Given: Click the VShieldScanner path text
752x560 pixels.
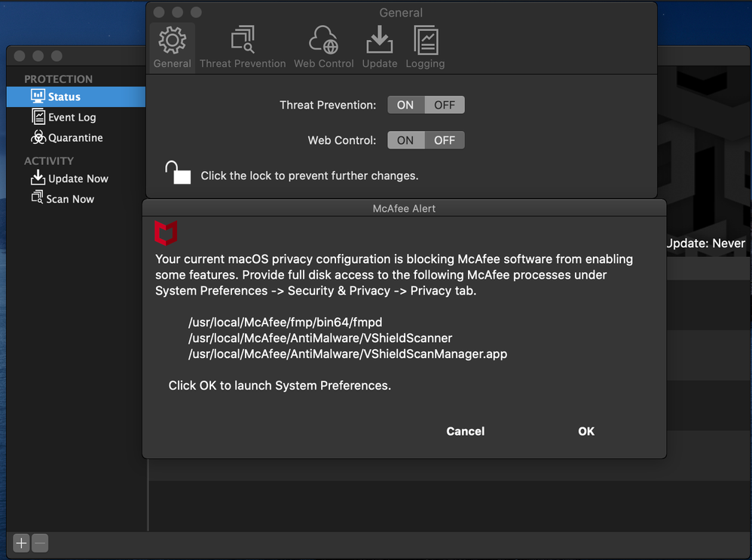Looking at the screenshot, I should coord(320,338).
